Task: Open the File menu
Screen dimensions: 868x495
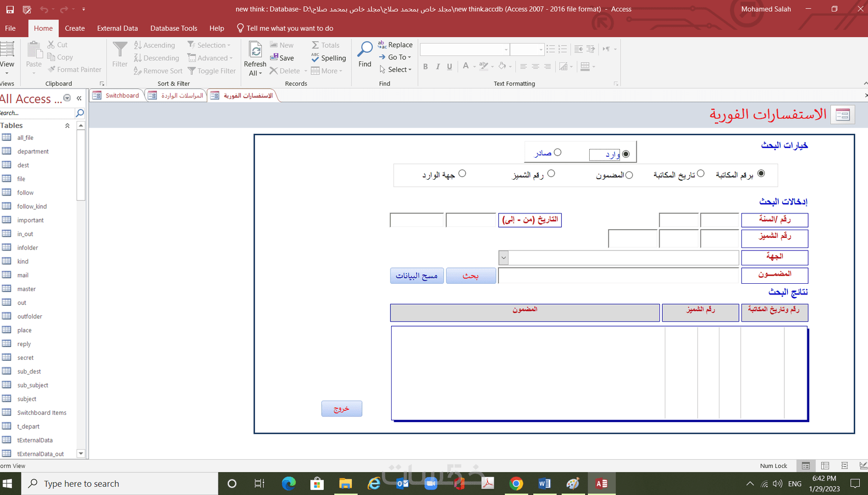Action: tap(10, 28)
